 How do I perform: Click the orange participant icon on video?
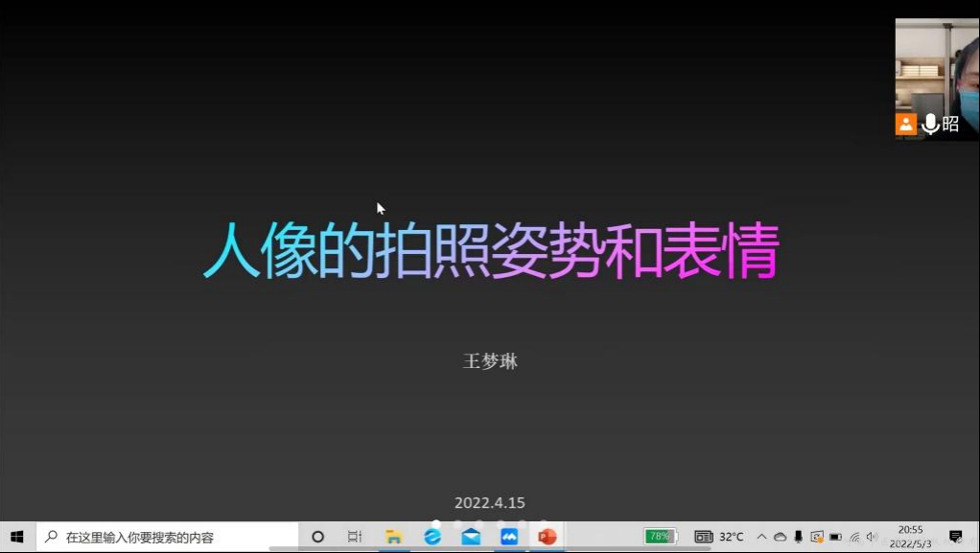906,124
